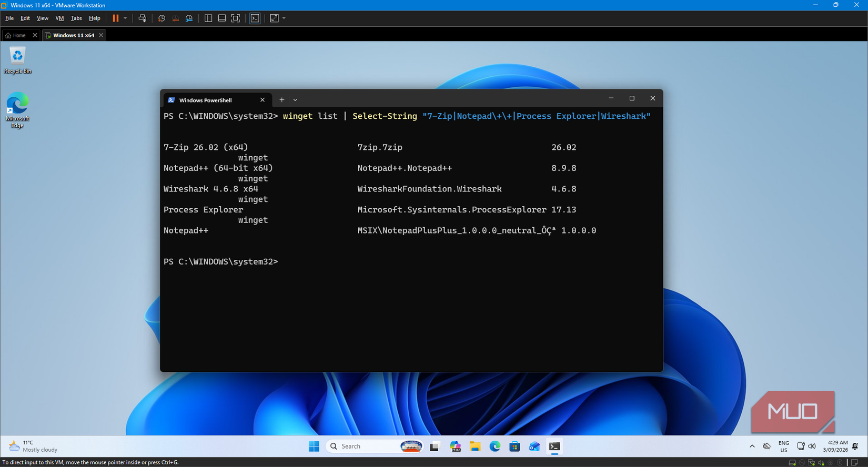This screenshot has width=868, height=467.
Task: Close the PowerShell terminal window
Action: (x=653, y=98)
